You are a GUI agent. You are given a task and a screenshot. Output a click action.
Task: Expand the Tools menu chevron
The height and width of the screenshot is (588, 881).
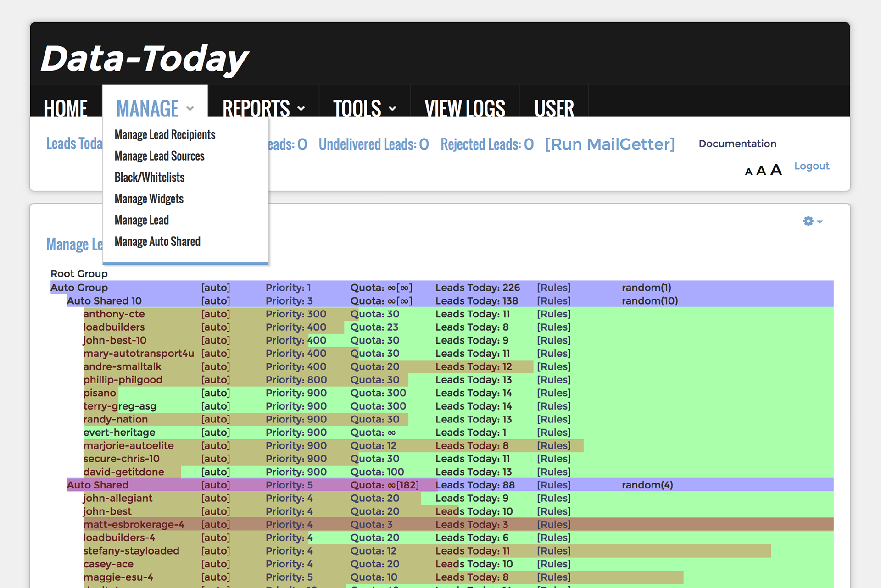pyautogui.click(x=392, y=109)
